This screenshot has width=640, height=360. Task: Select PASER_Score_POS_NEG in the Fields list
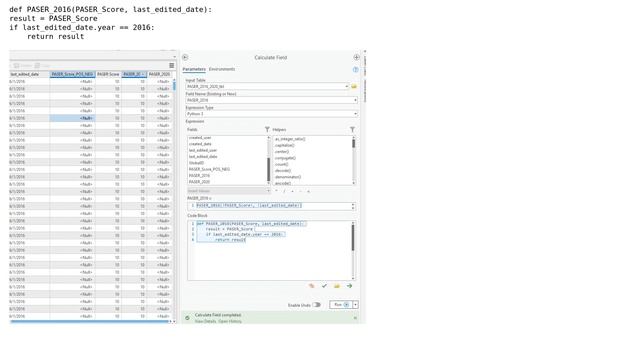(x=209, y=169)
